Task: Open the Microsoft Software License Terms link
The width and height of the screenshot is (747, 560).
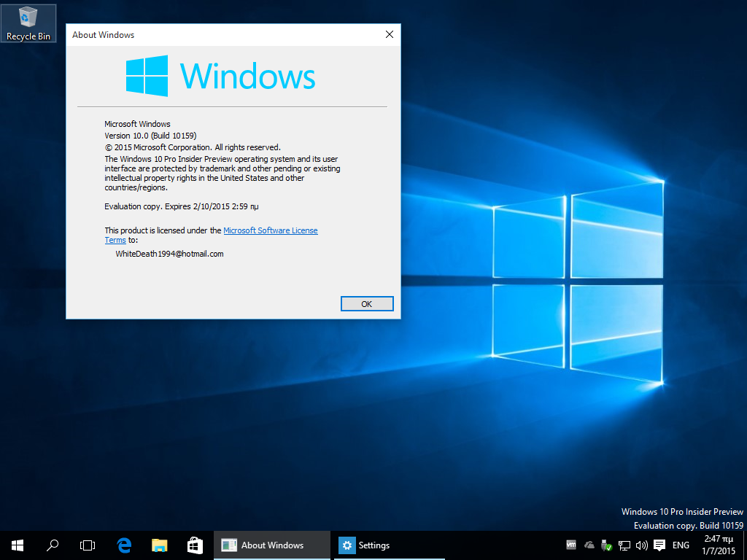Action: [270, 230]
